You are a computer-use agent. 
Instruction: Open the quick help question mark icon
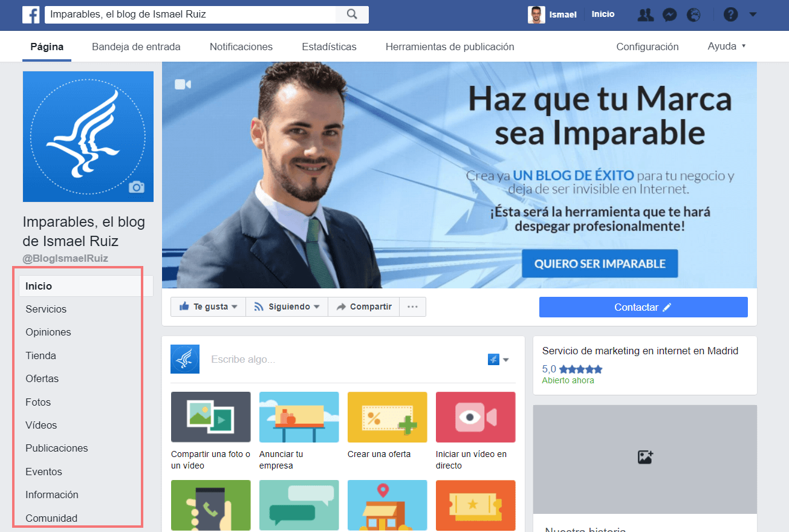point(730,15)
